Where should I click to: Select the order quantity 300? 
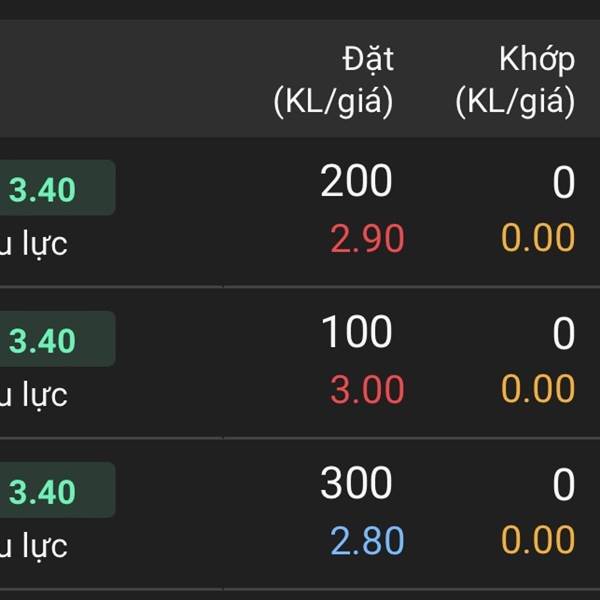356,484
